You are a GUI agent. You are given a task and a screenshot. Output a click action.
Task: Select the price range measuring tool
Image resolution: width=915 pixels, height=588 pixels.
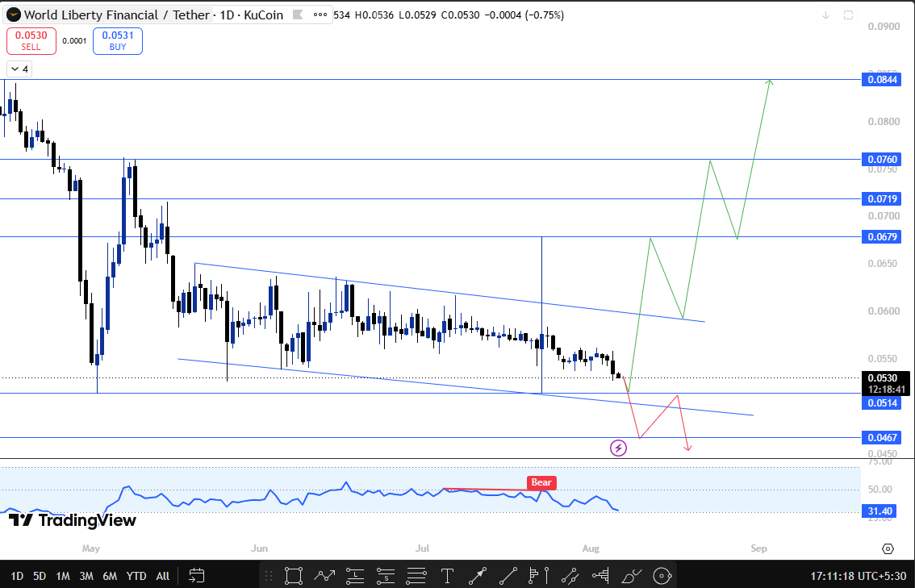pyautogui.click(x=570, y=576)
